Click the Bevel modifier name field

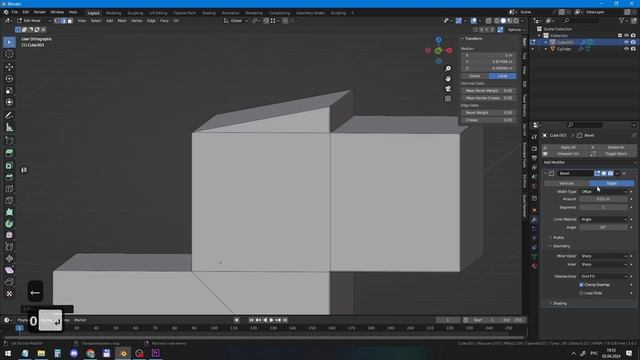[575, 173]
